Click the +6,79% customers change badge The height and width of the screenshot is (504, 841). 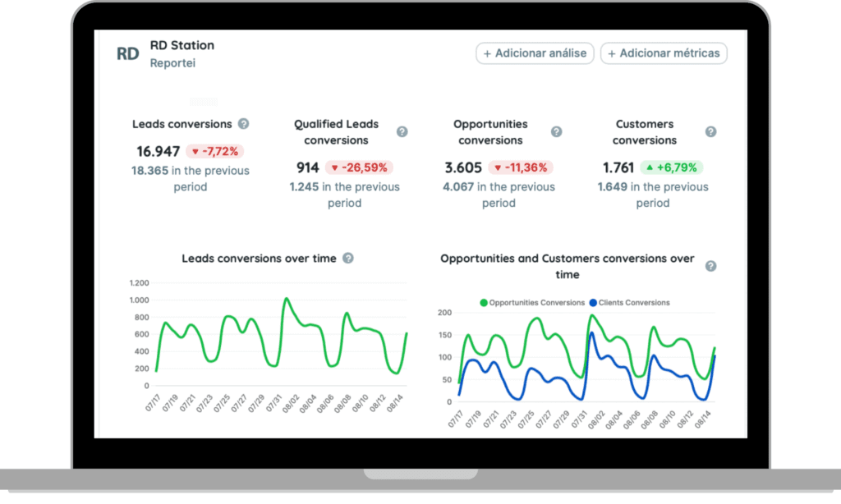point(672,167)
